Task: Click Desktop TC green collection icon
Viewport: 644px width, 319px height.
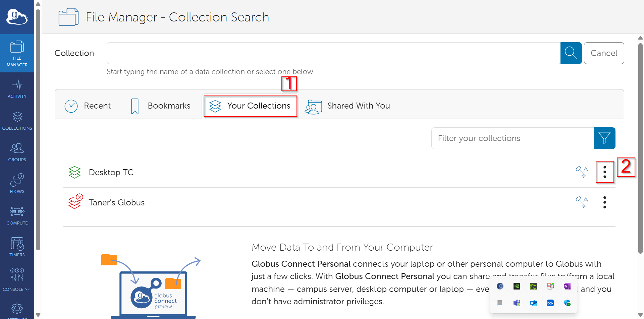Action: 74,172
